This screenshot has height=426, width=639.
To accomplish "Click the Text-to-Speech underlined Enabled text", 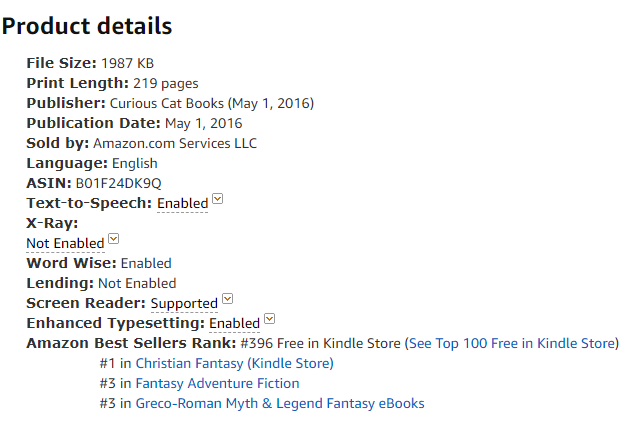I will point(183,203).
